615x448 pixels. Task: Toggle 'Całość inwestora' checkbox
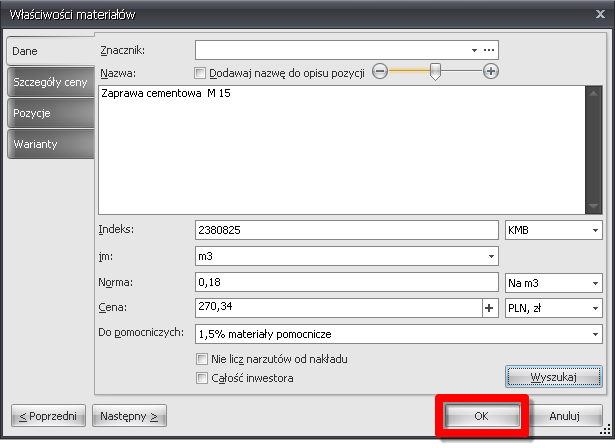pyautogui.click(x=202, y=378)
